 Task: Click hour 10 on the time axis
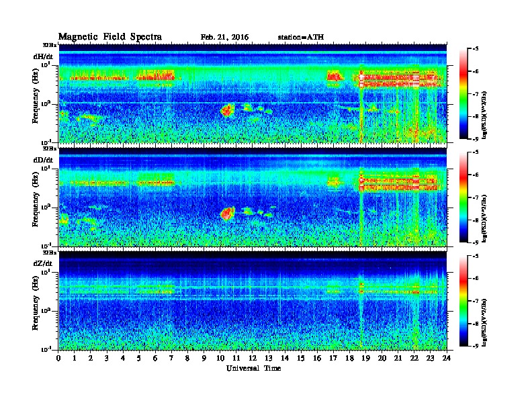[220, 359]
